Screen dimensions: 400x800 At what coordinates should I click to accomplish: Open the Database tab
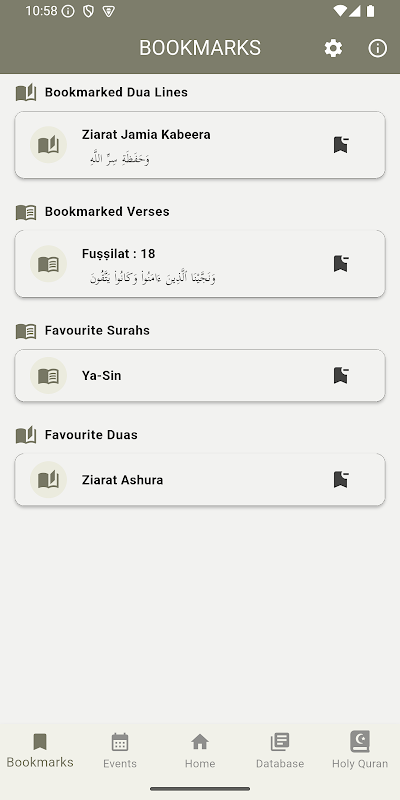[x=280, y=751]
